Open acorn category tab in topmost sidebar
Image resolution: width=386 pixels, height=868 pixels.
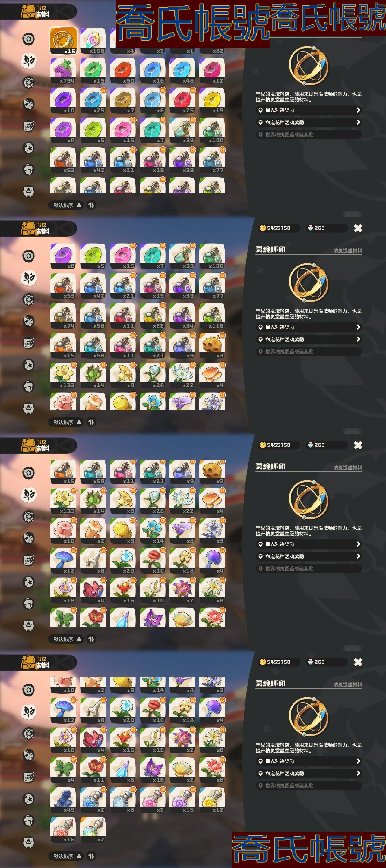tap(29, 169)
